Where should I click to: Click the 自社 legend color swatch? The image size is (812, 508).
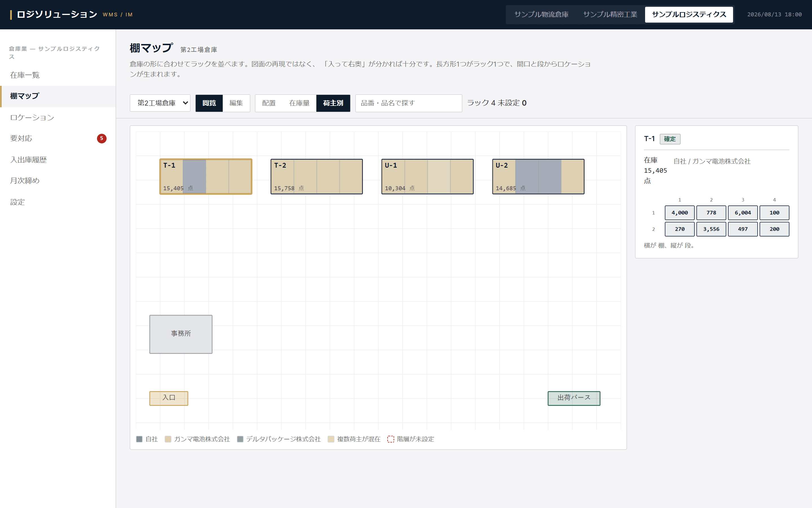pos(139,439)
